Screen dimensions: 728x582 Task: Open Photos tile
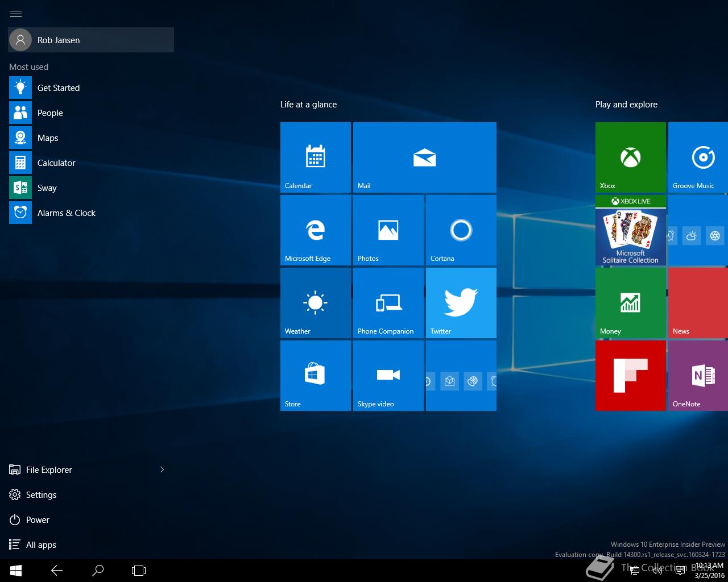click(x=388, y=230)
